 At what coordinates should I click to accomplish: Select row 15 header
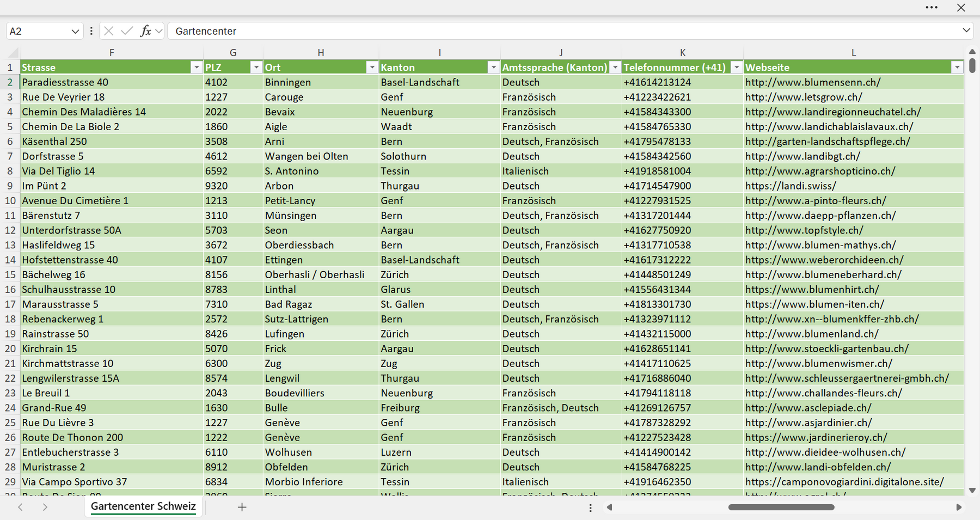point(10,274)
